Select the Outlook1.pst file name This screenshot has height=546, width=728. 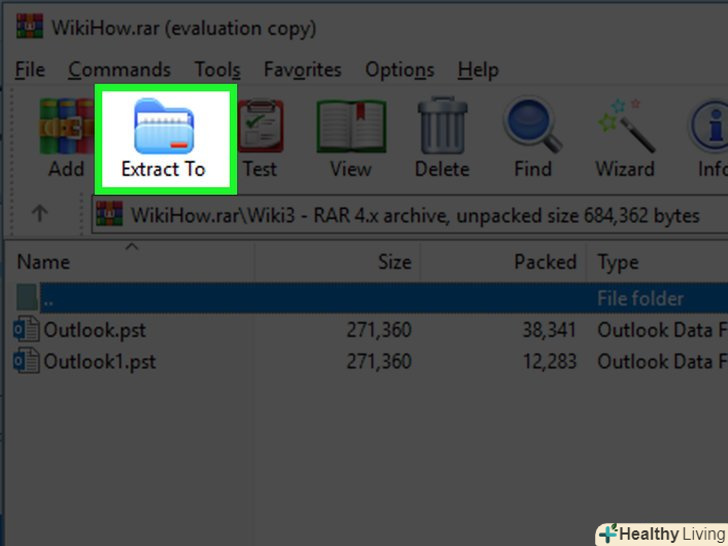(100, 362)
